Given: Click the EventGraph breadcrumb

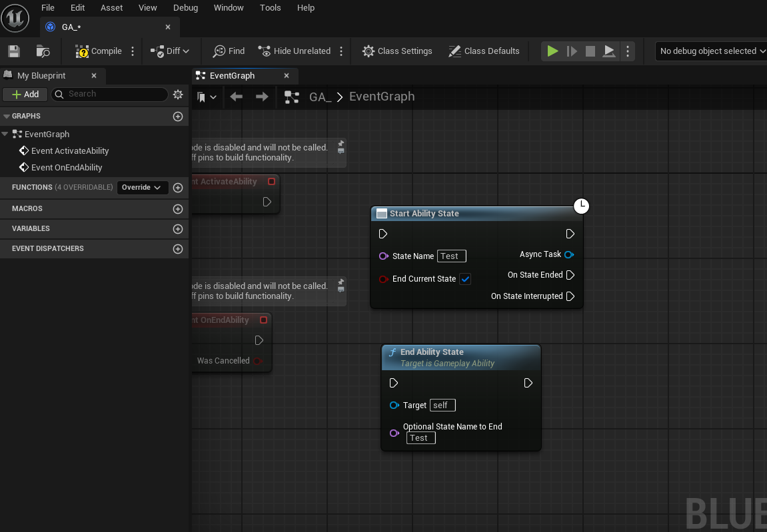Looking at the screenshot, I should (x=382, y=97).
